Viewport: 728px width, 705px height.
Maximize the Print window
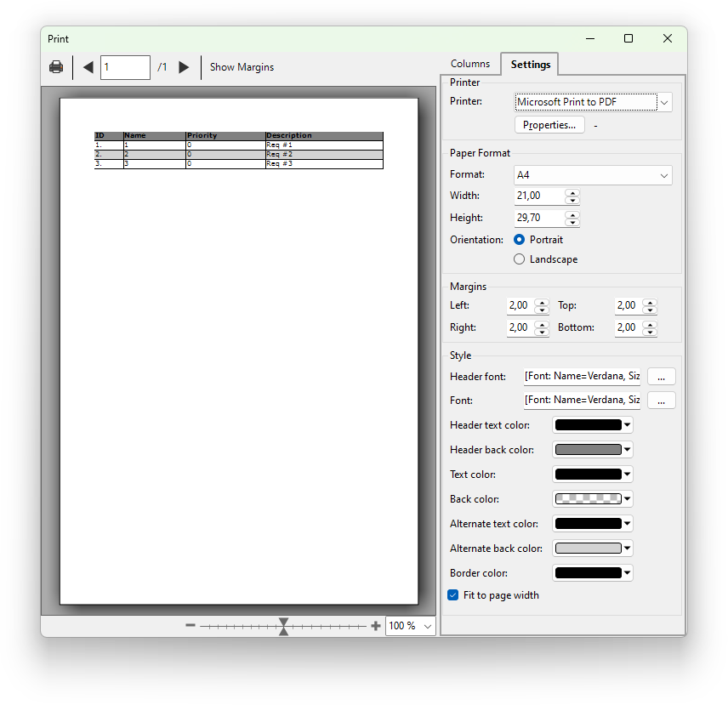coord(628,38)
